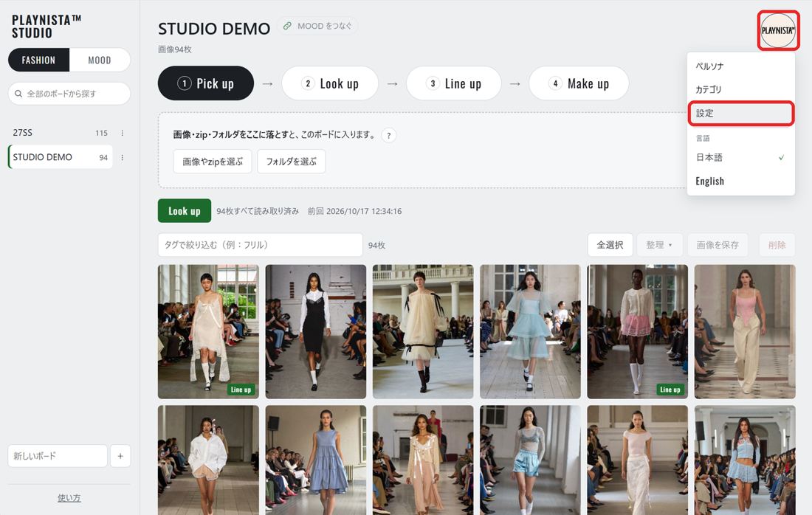Screen dimensions: 812x515
Task: Select the FASHION mode toggle
Action: point(39,60)
